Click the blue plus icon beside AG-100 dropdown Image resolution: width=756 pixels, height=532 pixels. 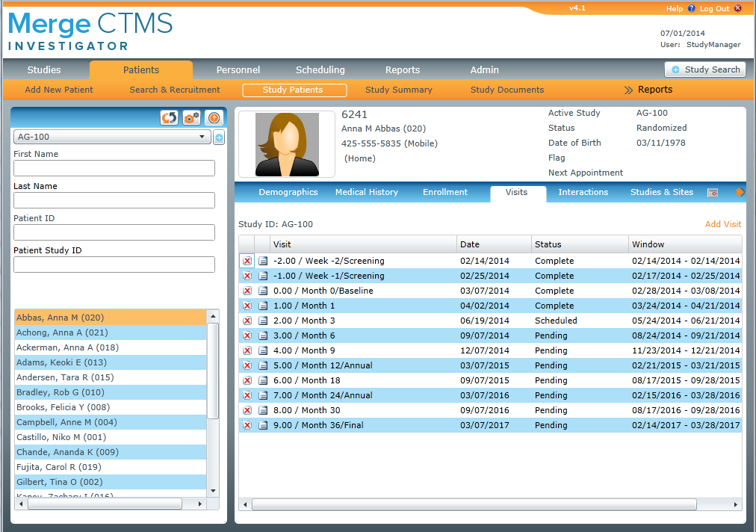pyautogui.click(x=219, y=137)
